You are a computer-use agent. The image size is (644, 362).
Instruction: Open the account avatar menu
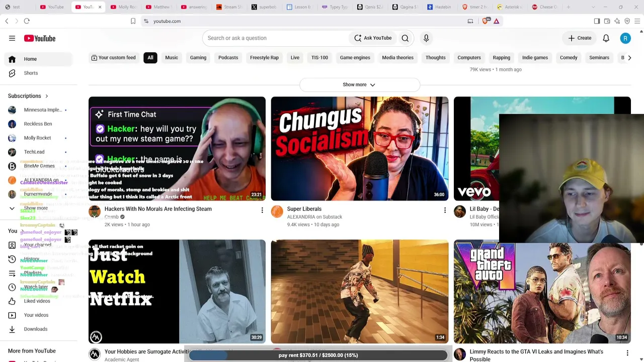pos(625,38)
